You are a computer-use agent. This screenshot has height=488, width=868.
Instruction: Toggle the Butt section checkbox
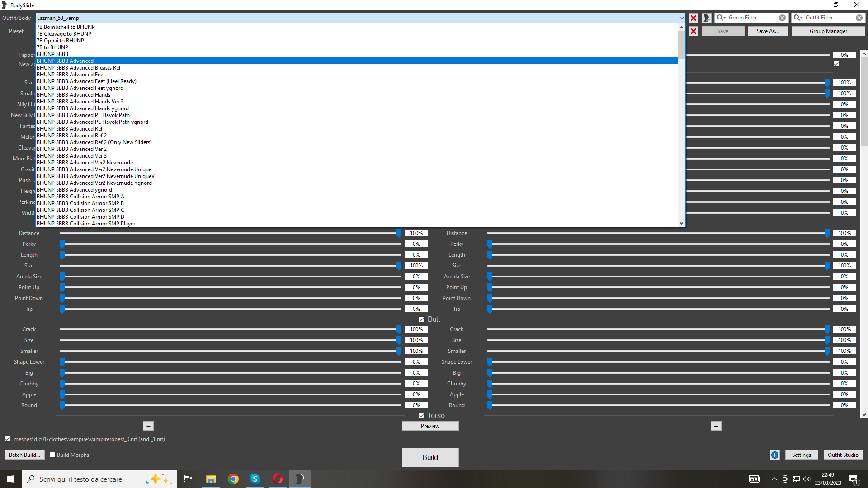pos(420,319)
